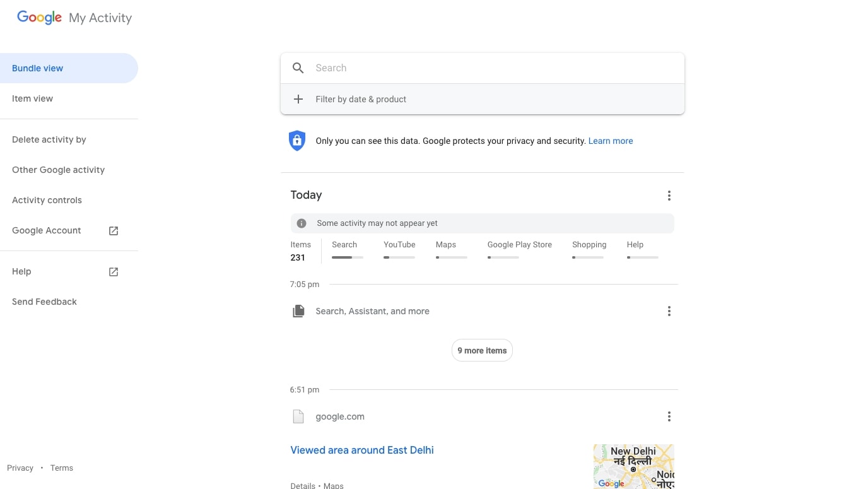The height and width of the screenshot is (489, 868).
Task: Select Bundle view in the sidebar
Action: point(69,68)
